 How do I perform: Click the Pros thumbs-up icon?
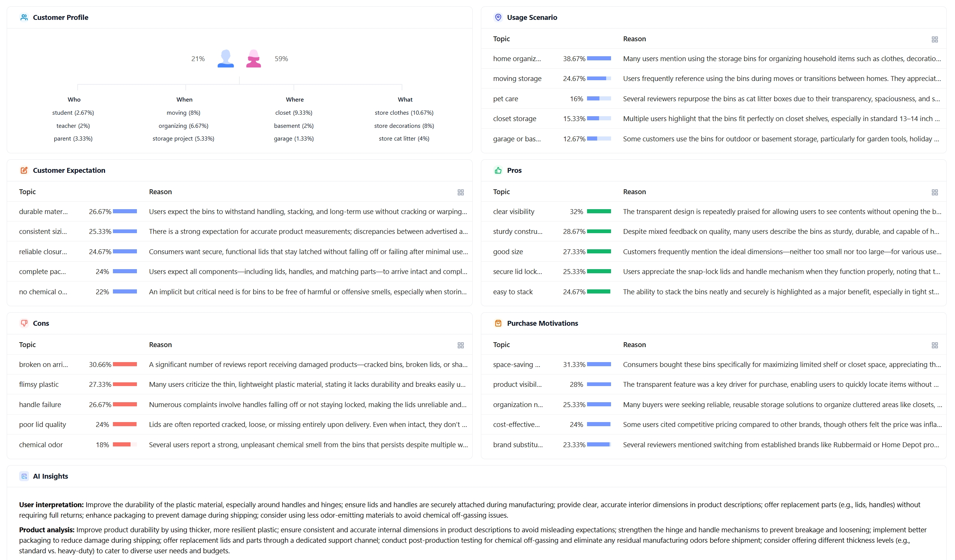pyautogui.click(x=498, y=171)
